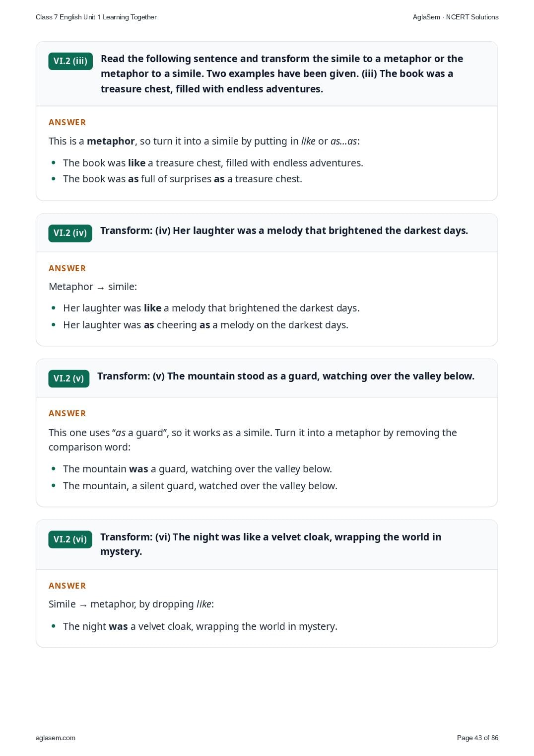Click the bullet 'The mountain was a guard'

(198, 469)
